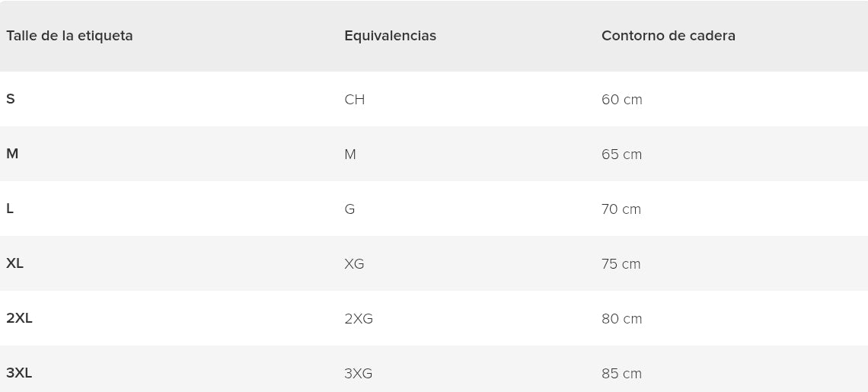Viewport: 868px width, 392px height.
Task: Click the S size label cell
Action: point(11,99)
